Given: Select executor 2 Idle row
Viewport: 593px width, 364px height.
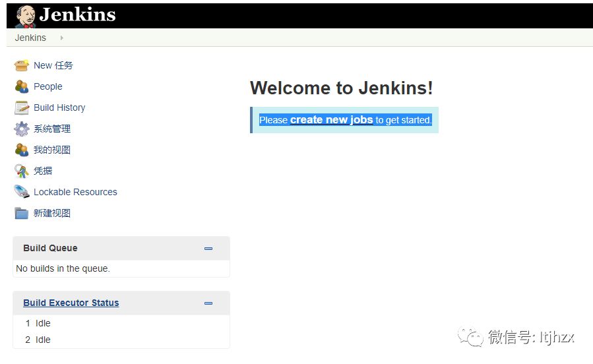Looking at the screenshot, I should click(121, 340).
